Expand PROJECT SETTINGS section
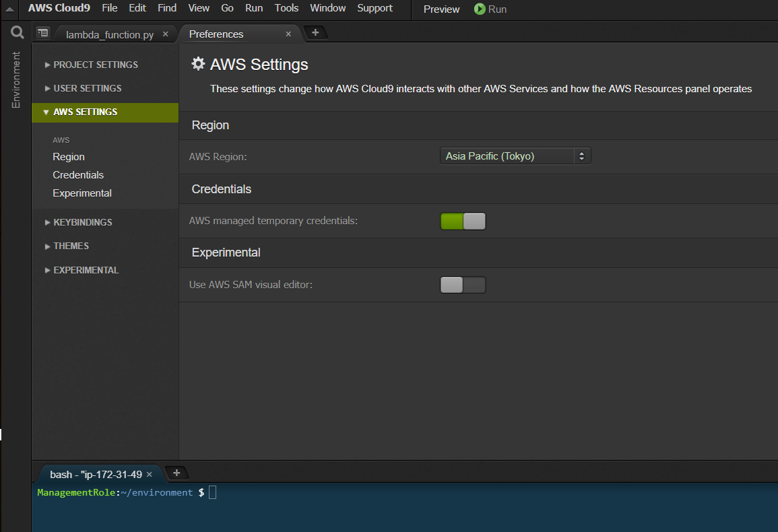Screen dimensions: 778x532 click(92, 65)
